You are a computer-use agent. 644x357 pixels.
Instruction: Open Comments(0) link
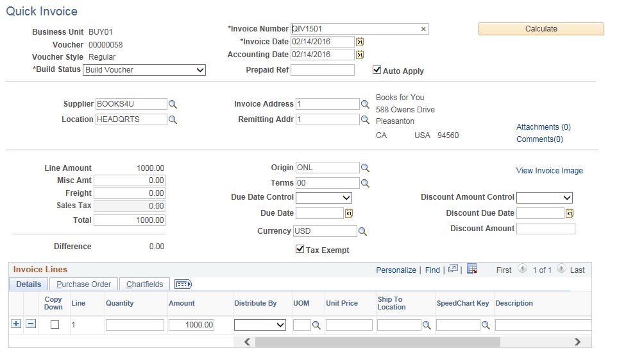point(539,139)
